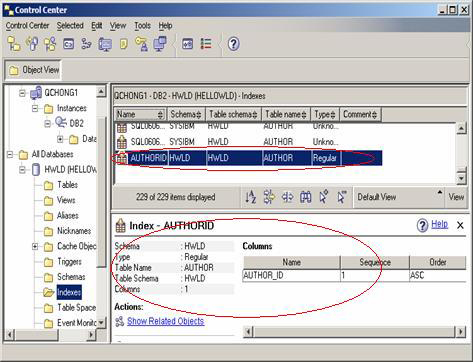Sort by the Name column header

(x=140, y=114)
